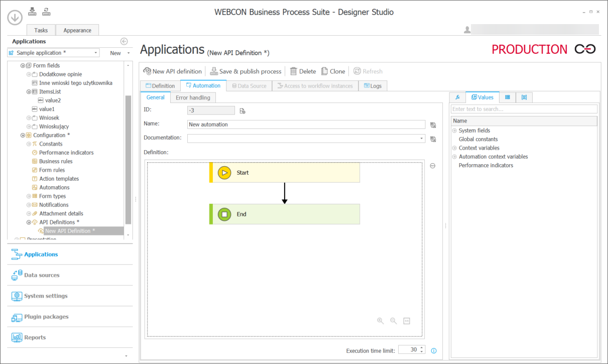The width and height of the screenshot is (608, 364).
Task: Click the Name column header in the Values list
Action: click(524, 121)
